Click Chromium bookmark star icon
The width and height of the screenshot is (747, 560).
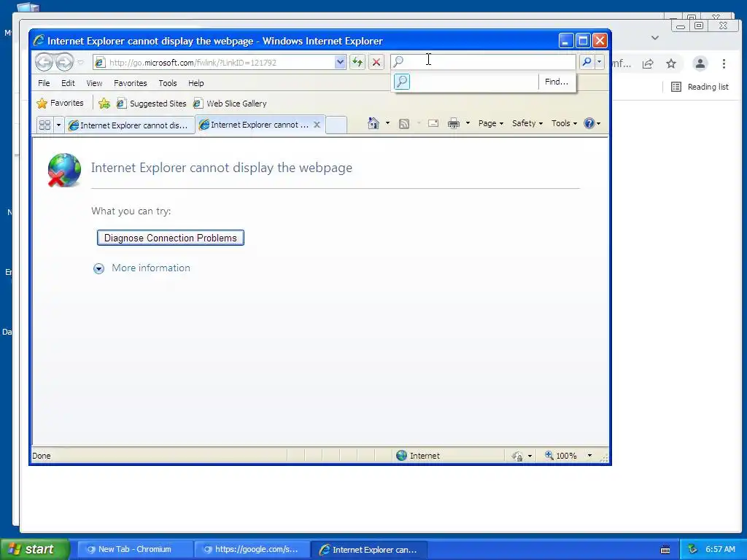[x=671, y=63]
